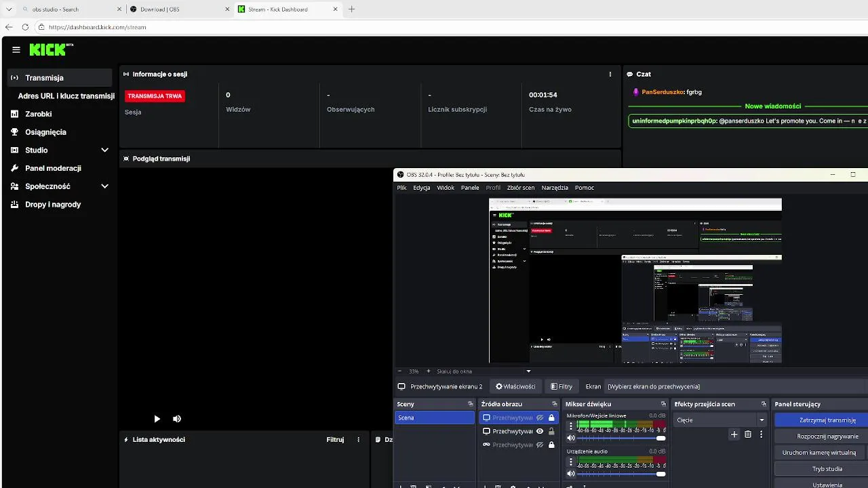Play the Kick stream preview
The image size is (868, 488).
pos(157,419)
